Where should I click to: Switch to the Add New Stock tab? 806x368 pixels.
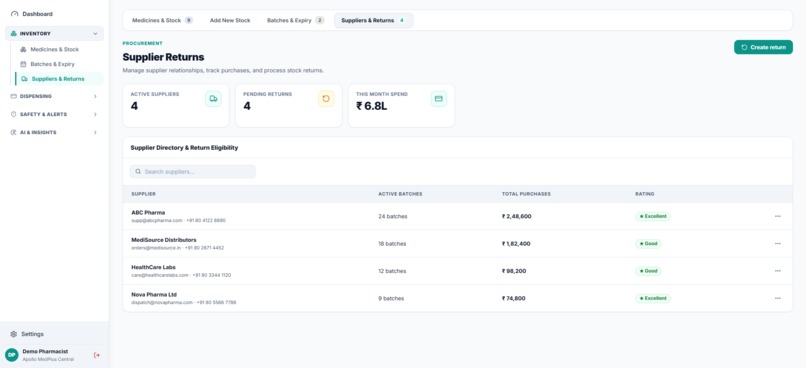pyautogui.click(x=230, y=21)
